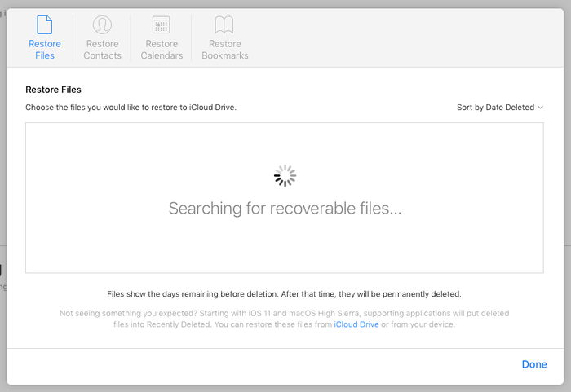Viewport: 571px width, 392px height.
Task: Click the loading spinner in file list
Action: (285, 175)
